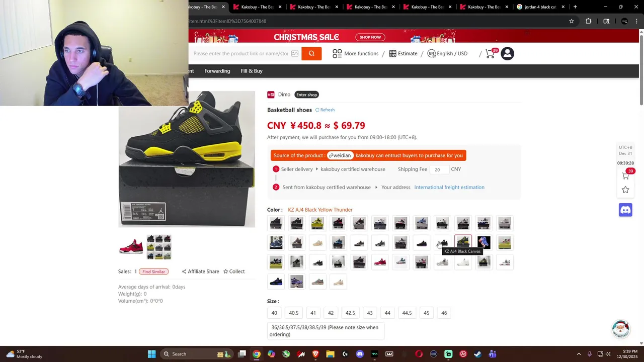The image size is (644, 362).
Task: Open the user profile avatar icon
Action: click(x=507, y=53)
